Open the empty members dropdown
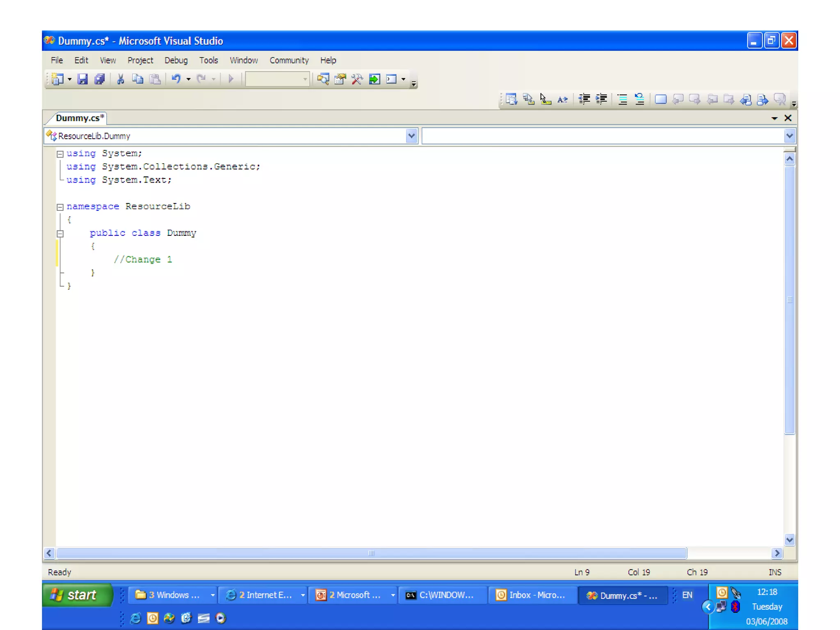The width and height of the screenshot is (840, 630). click(789, 136)
